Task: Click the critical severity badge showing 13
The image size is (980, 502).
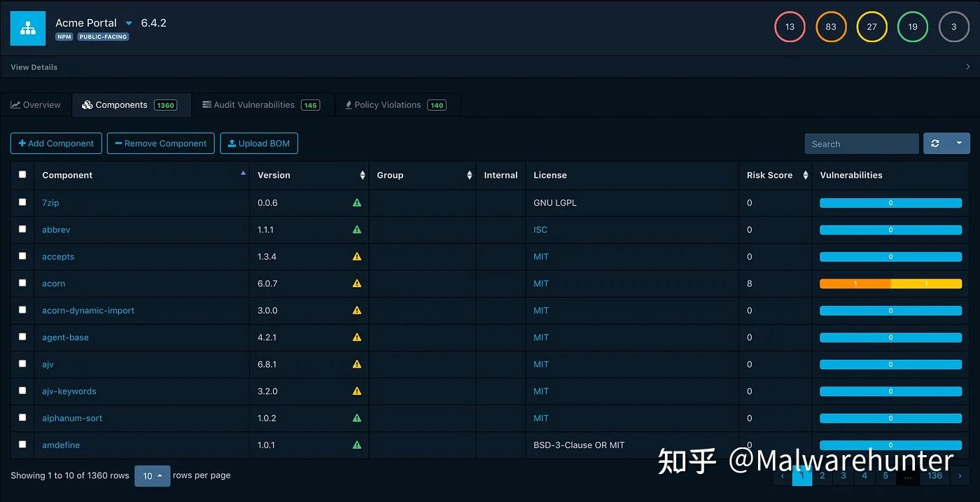Action: (790, 27)
